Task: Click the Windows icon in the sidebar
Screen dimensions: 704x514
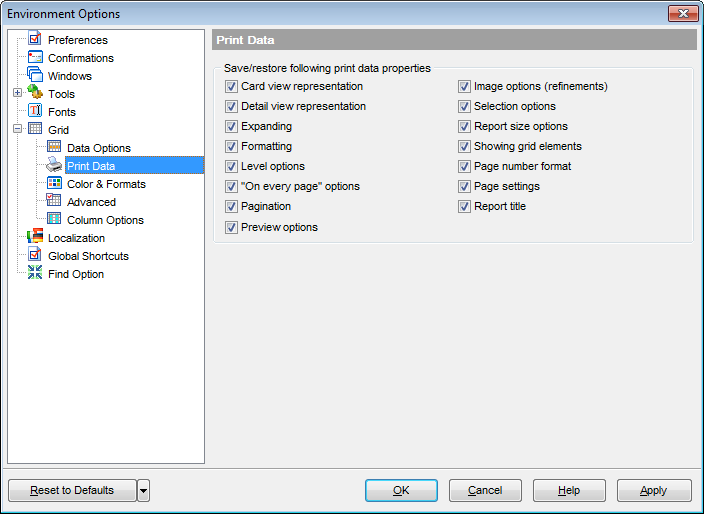Action: tap(35, 76)
